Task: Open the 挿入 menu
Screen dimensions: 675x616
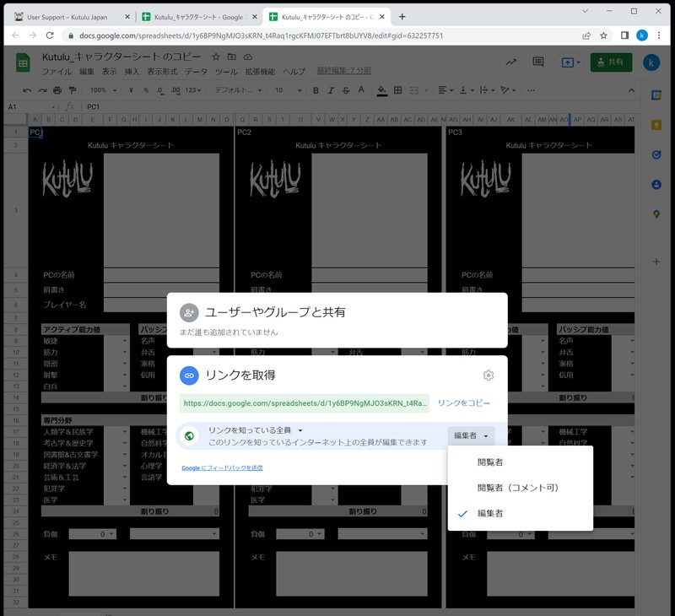Action: click(x=132, y=72)
